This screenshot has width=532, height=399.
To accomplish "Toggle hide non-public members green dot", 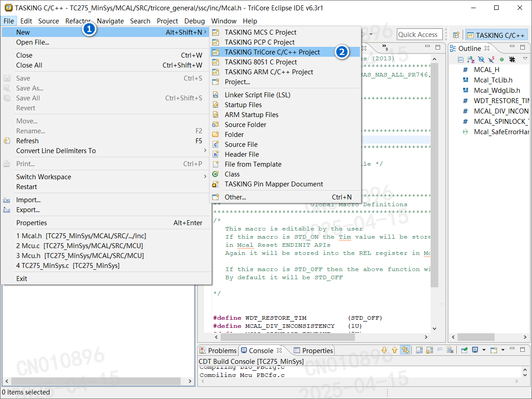I will point(502,60).
